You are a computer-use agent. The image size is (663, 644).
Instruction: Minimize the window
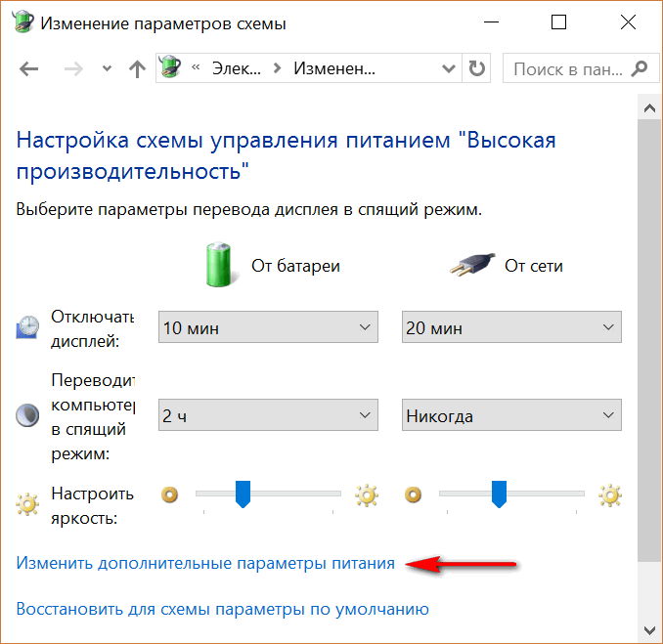[491, 21]
